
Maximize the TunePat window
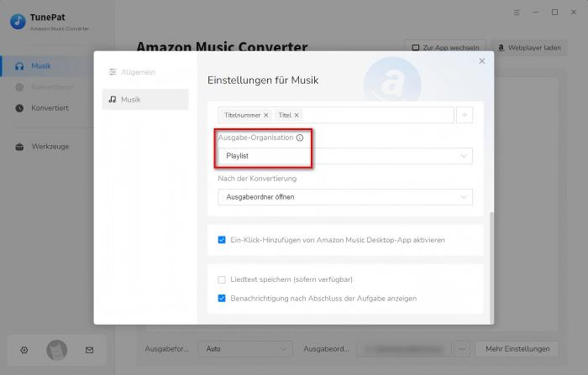pyautogui.click(x=554, y=13)
